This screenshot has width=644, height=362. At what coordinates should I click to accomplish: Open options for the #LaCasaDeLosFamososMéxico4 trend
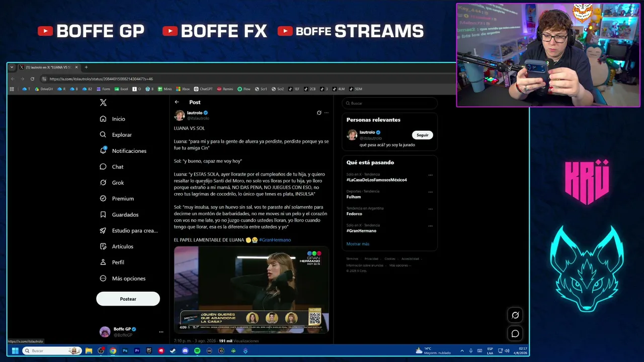click(430, 175)
